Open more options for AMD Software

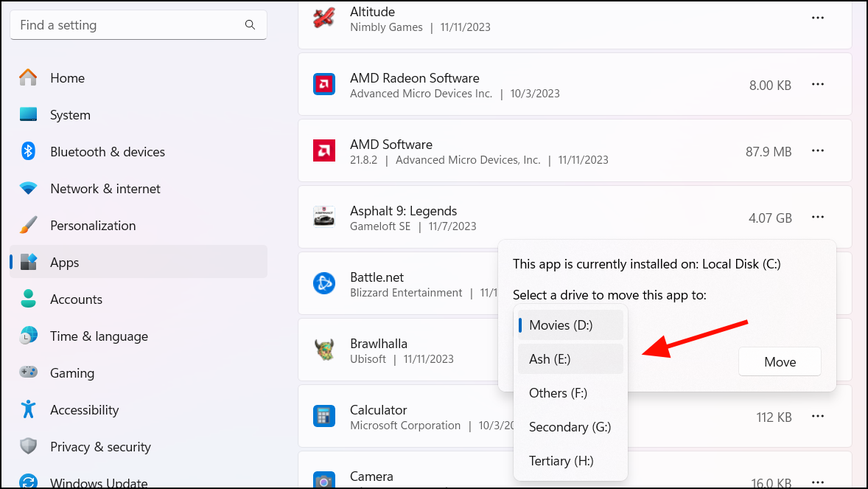click(x=818, y=150)
